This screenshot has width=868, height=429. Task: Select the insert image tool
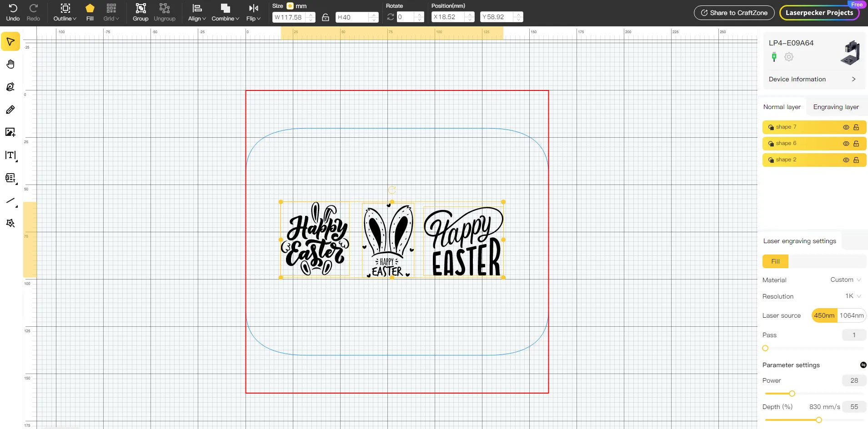(x=10, y=132)
